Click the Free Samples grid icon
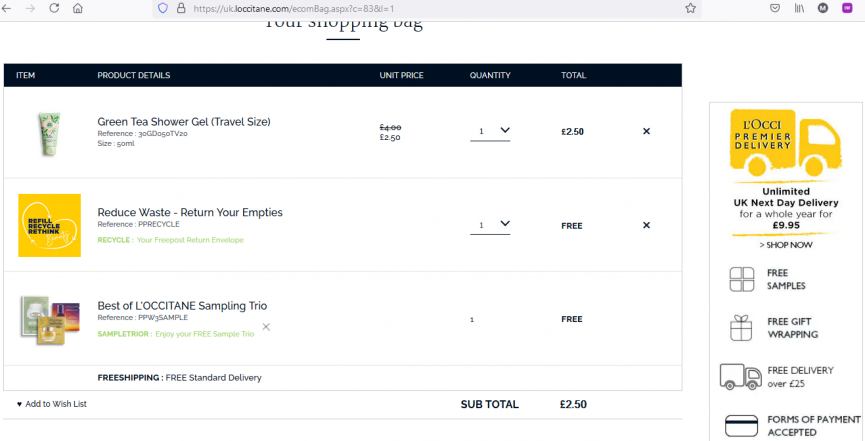 pos(741,279)
